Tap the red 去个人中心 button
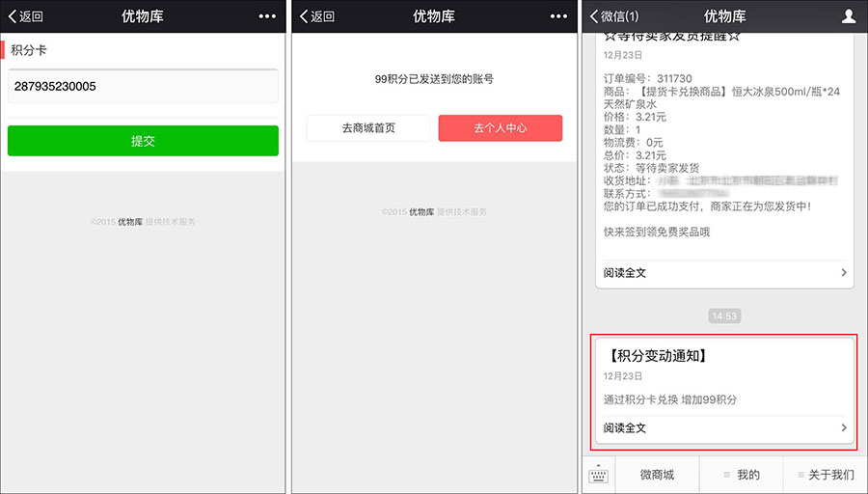 coord(500,128)
